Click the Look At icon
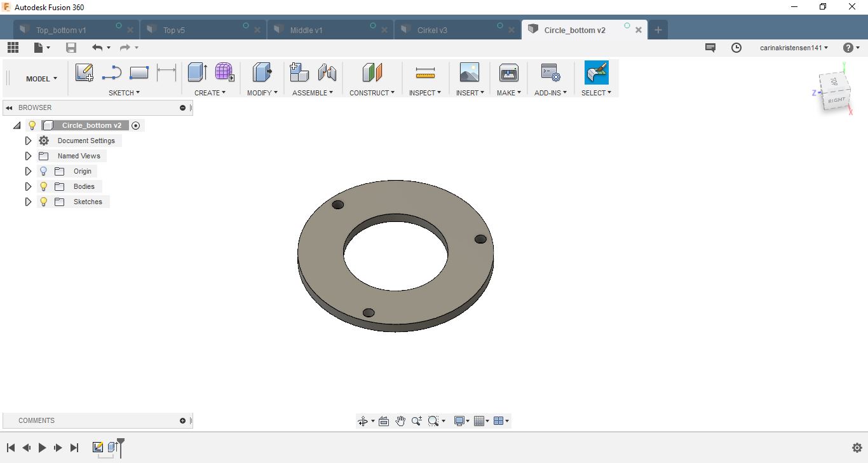Screen dimensions: 868x463 click(x=384, y=421)
